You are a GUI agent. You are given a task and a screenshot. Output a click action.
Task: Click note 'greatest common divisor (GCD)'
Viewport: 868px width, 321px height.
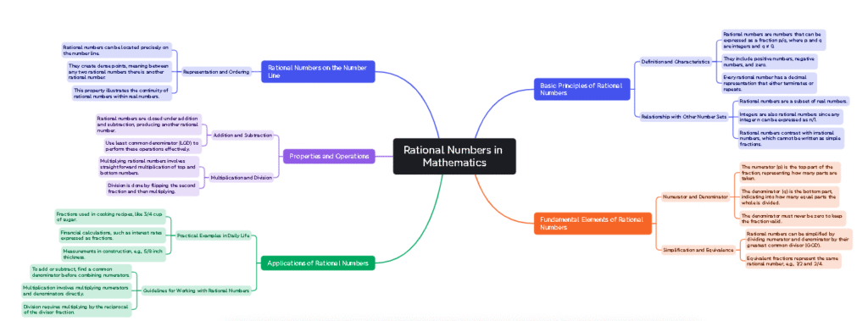[x=799, y=239]
